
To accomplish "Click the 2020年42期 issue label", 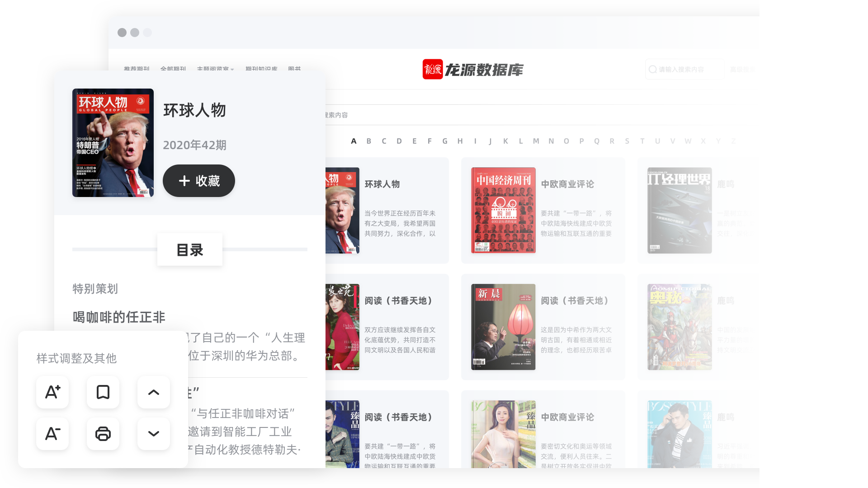I will point(194,145).
